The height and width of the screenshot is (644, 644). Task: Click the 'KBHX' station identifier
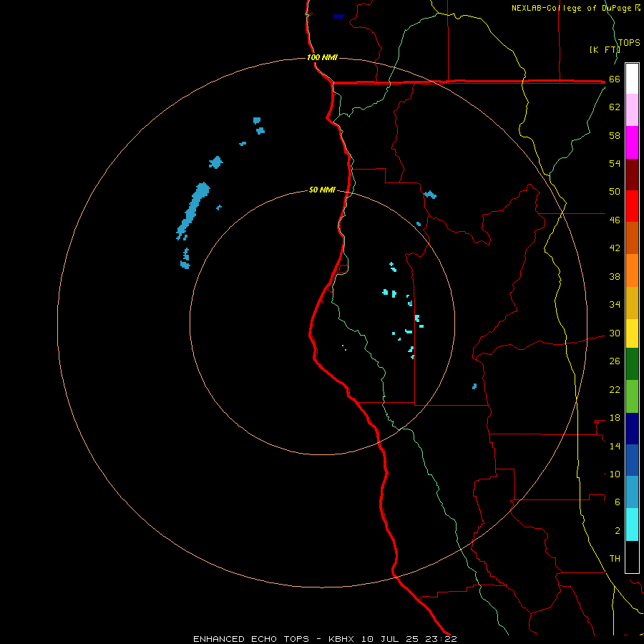341,639
